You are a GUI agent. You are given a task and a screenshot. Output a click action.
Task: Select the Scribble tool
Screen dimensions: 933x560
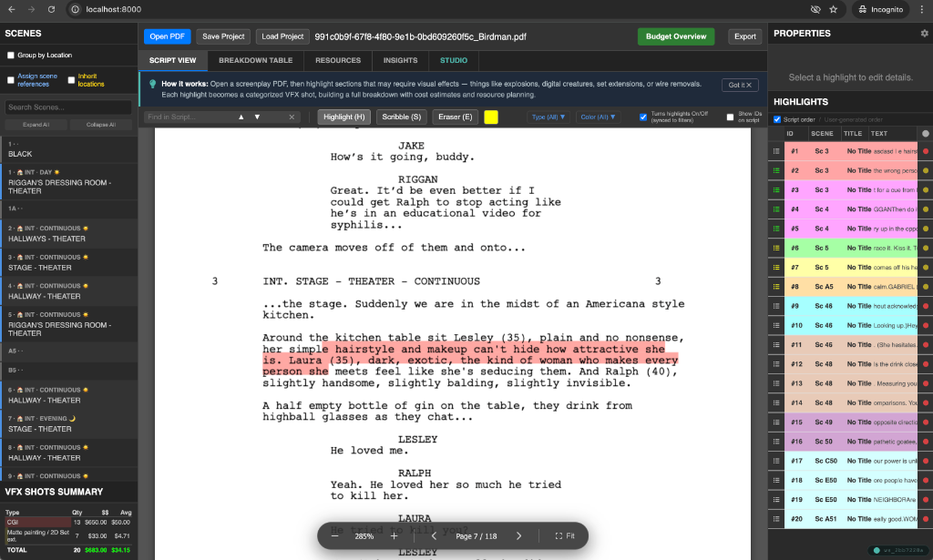click(x=404, y=117)
